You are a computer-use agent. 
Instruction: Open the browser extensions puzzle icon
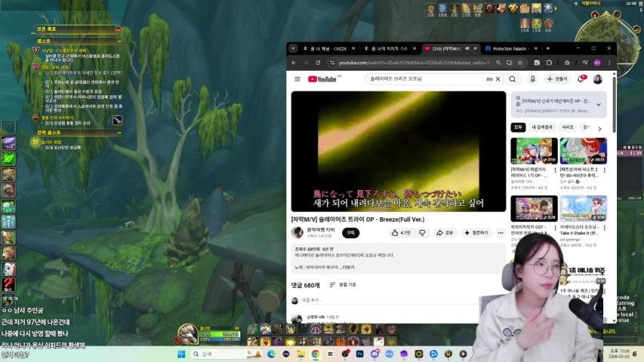point(549,63)
